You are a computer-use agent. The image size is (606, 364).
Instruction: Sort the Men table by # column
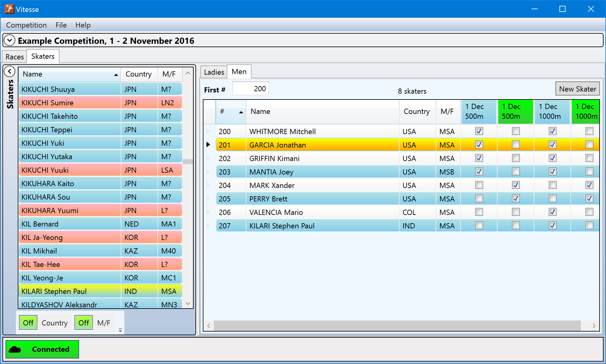pos(231,112)
